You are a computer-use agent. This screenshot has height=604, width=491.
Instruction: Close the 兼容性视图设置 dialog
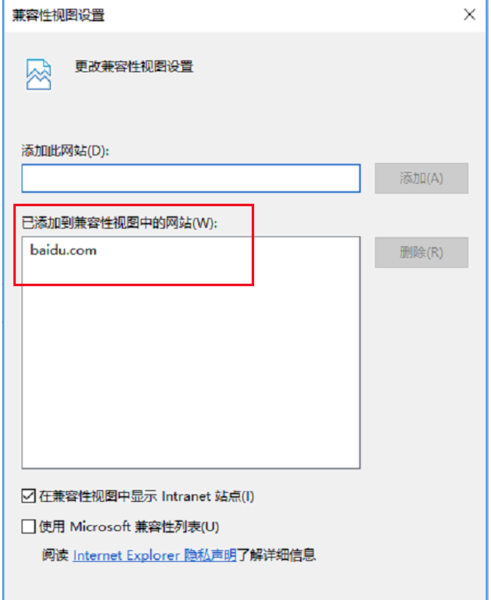click(x=469, y=15)
